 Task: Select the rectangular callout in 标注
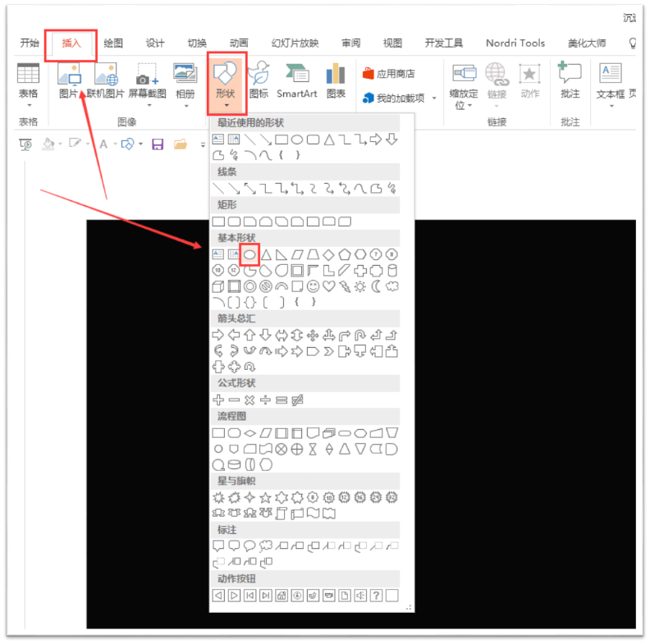[x=218, y=546]
